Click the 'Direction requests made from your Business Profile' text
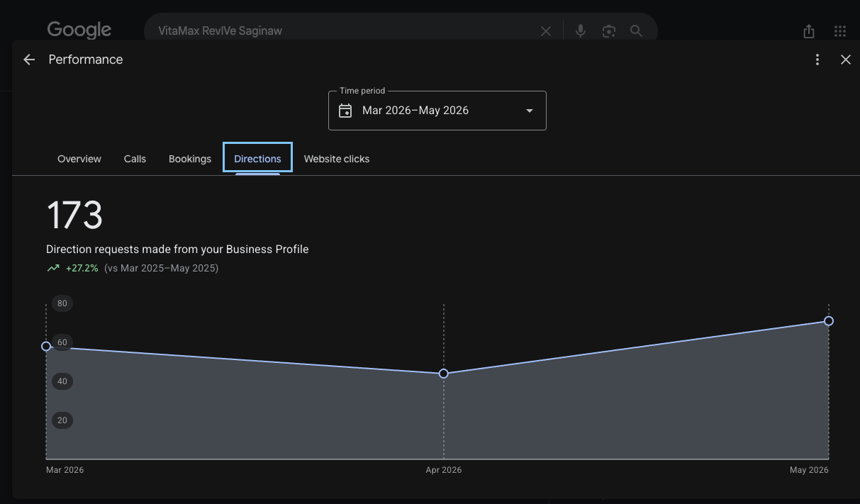Screen dimensions: 860x504 [x=177, y=250]
